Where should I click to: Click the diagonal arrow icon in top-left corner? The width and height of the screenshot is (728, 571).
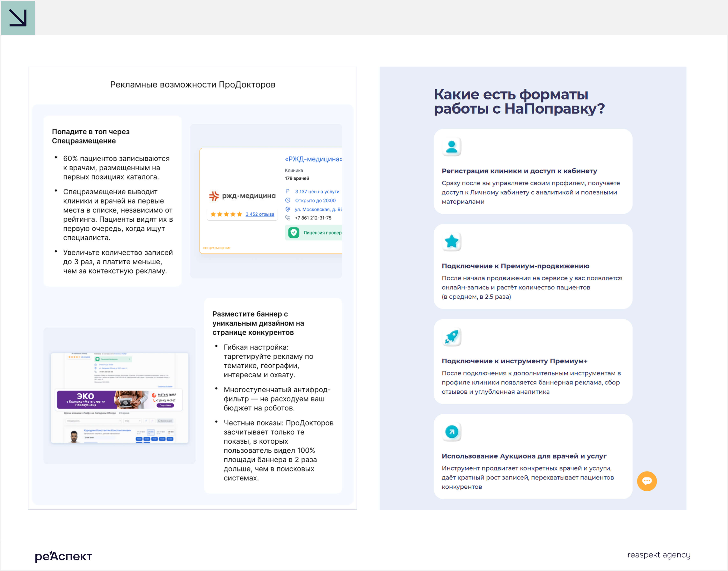[18, 18]
